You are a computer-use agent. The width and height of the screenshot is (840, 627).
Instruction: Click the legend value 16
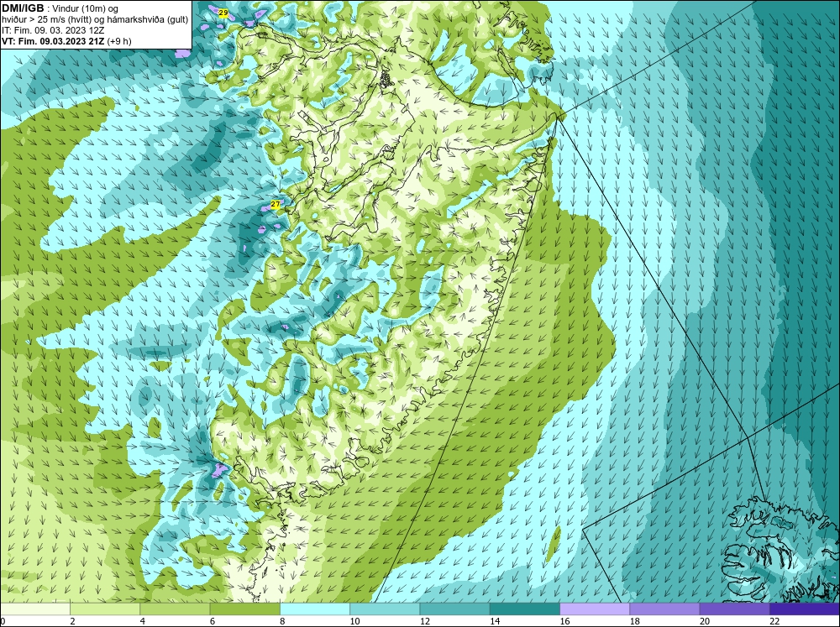tap(564, 621)
